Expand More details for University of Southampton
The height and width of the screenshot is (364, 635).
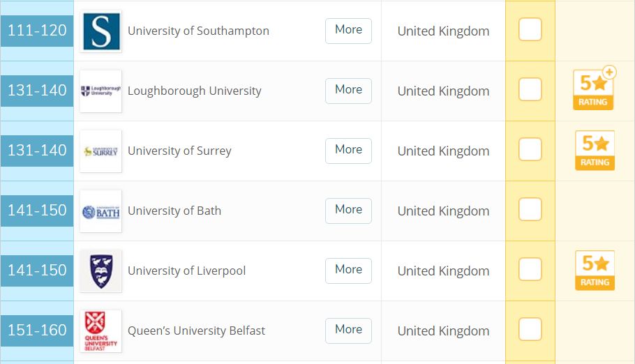click(x=348, y=31)
